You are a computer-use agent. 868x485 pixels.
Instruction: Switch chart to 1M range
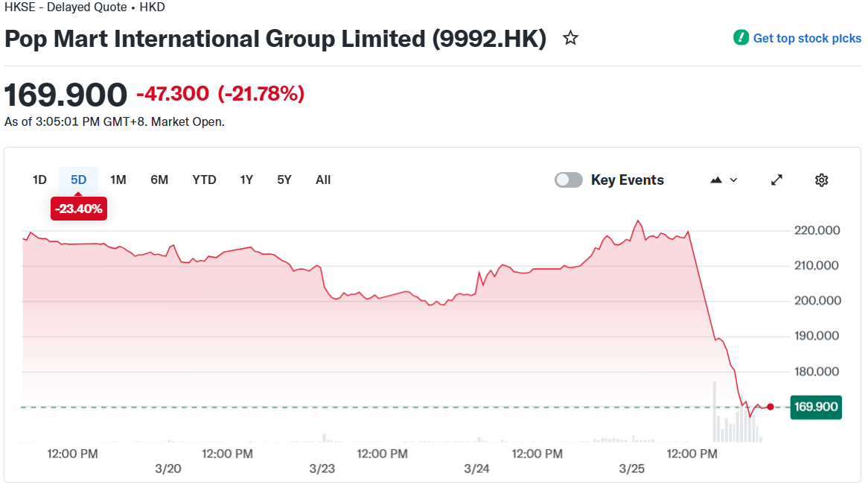pyautogui.click(x=118, y=180)
